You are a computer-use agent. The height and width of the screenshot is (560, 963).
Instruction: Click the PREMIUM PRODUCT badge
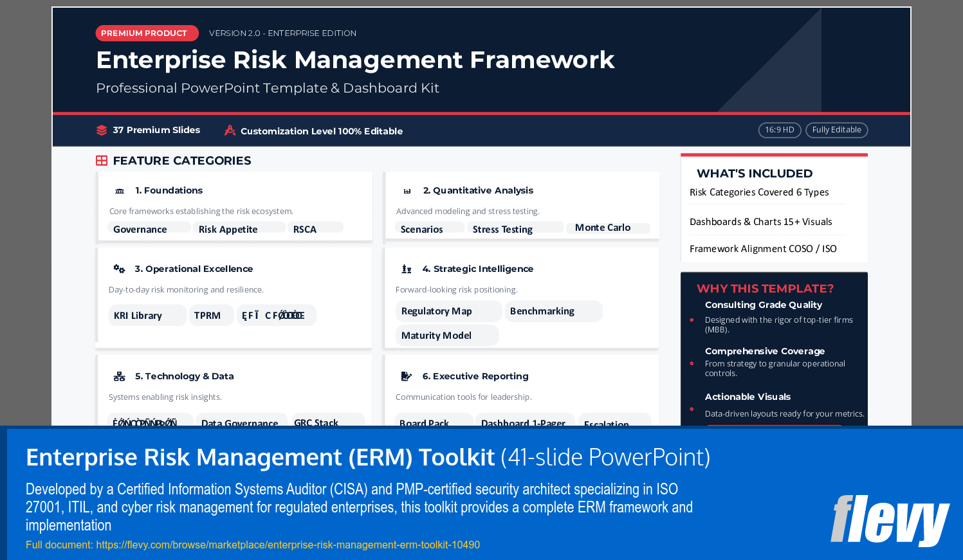147,33
